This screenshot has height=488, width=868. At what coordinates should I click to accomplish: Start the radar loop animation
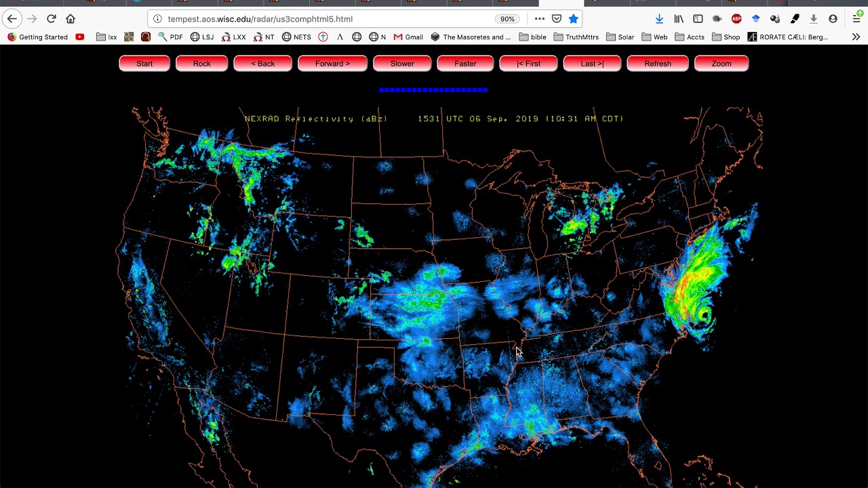pos(144,64)
